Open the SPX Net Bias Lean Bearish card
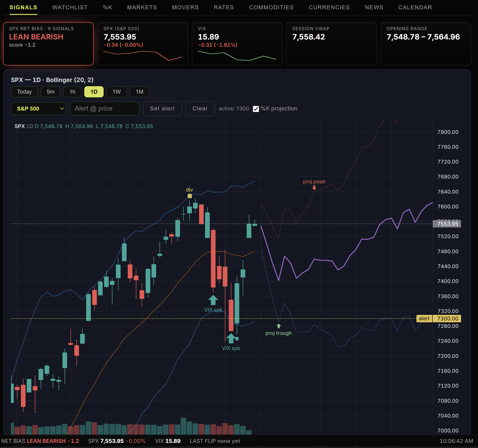 click(48, 44)
